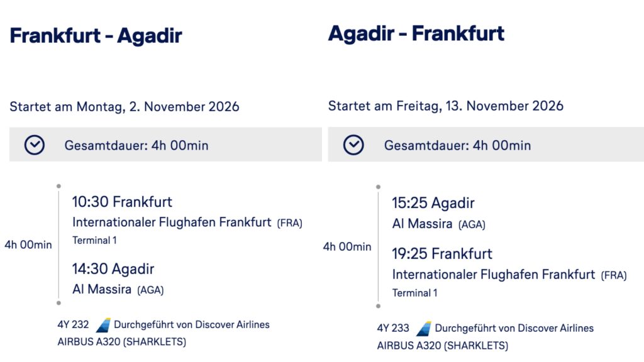Click flight number 4Y 232
Viewport: 644px width, 362px height.
73,325
